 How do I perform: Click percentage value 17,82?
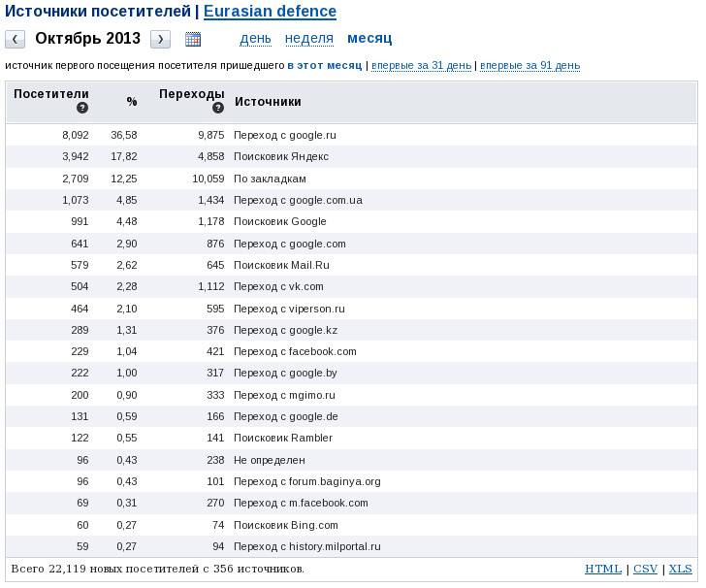(x=124, y=157)
